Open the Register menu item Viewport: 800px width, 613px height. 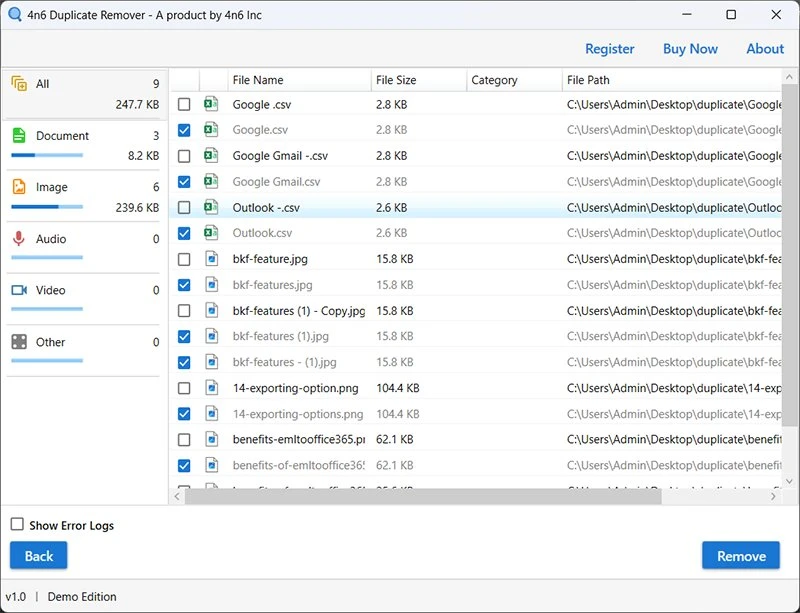tap(609, 49)
